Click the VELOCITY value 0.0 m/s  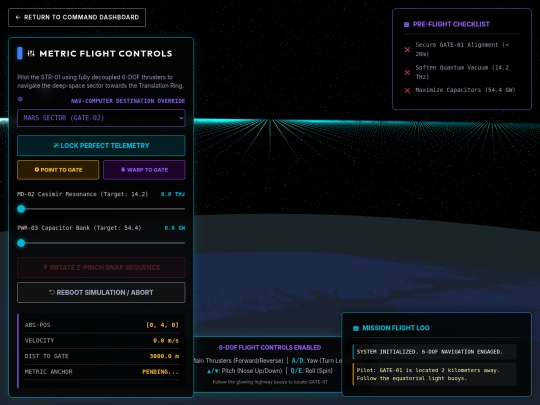tap(166, 341)
